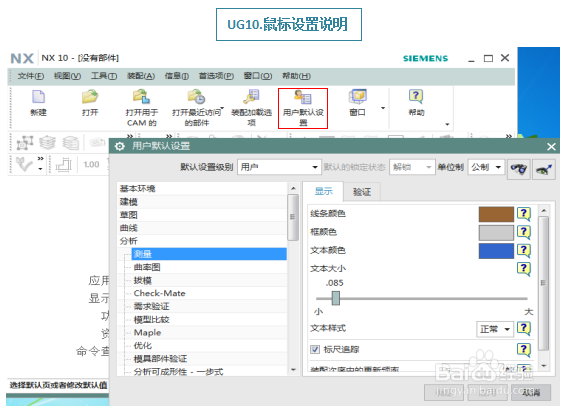Select 测量 under 分析
The image size is (567, 410).
point(209,254)
